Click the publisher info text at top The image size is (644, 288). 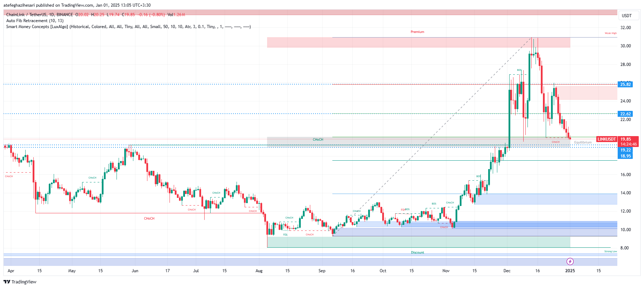tap(77, 5)
